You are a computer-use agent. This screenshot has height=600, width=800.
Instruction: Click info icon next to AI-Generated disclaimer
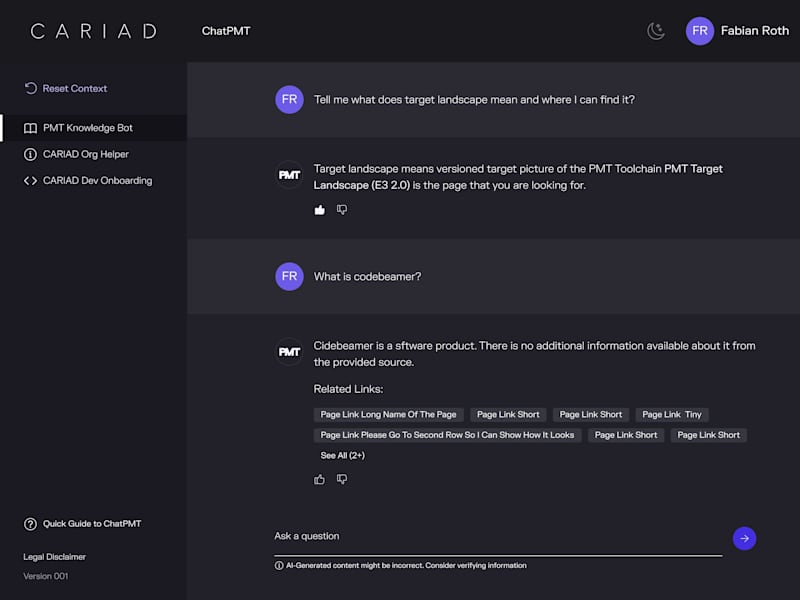point(279,565)
